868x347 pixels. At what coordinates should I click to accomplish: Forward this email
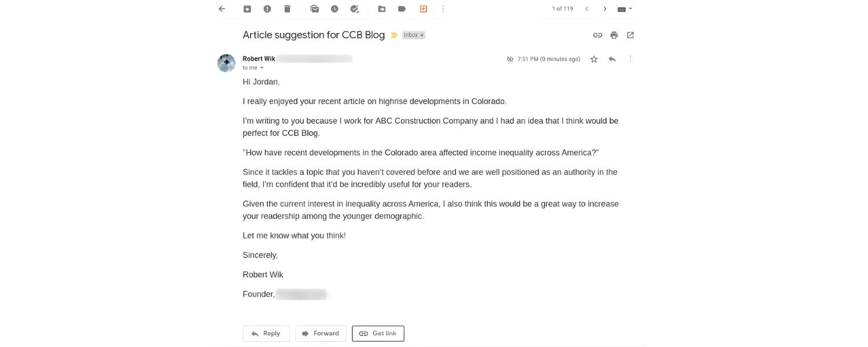(321, 333)
